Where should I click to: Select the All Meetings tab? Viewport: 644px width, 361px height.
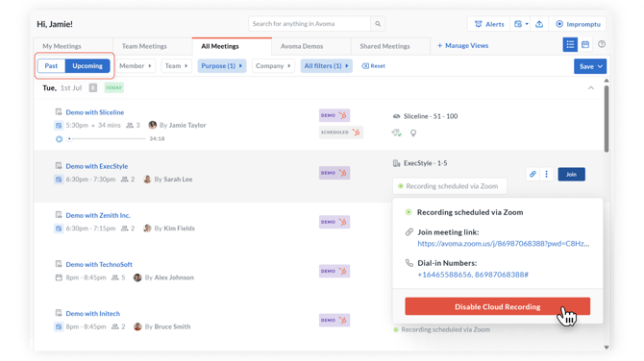point(220,46)
